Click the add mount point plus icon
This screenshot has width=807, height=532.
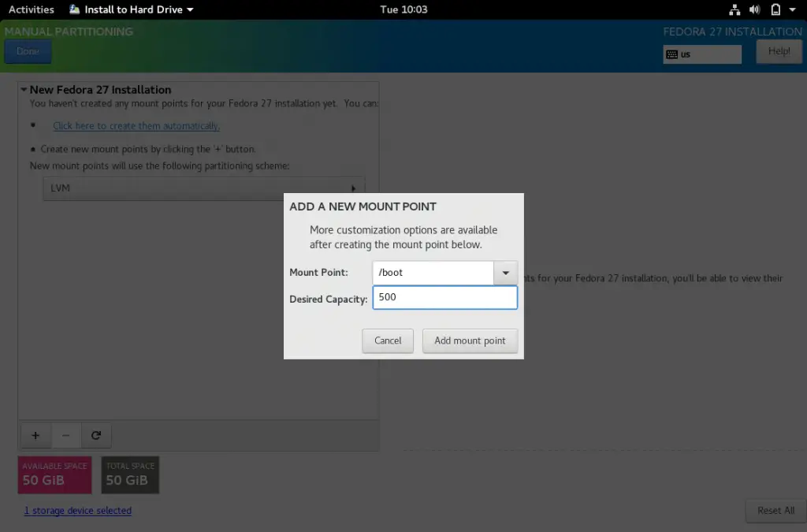point(35,435)
